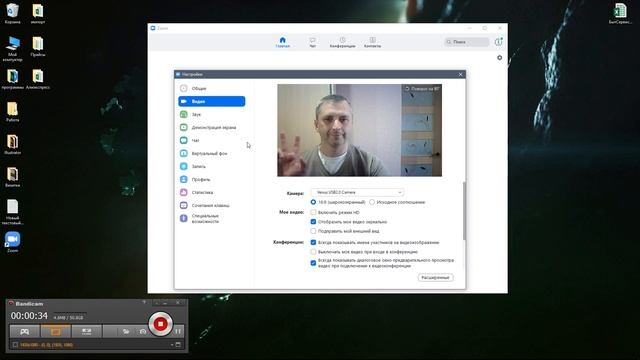The width and height of the screenshot is (640, 360).
Task: Toggle mirror my video (зеркально) checkbox
Action: 313,222
